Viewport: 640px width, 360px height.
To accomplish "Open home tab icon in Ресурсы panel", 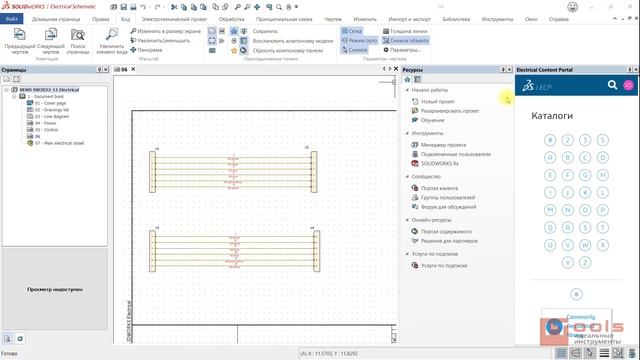I will click(x=407, y=79).
